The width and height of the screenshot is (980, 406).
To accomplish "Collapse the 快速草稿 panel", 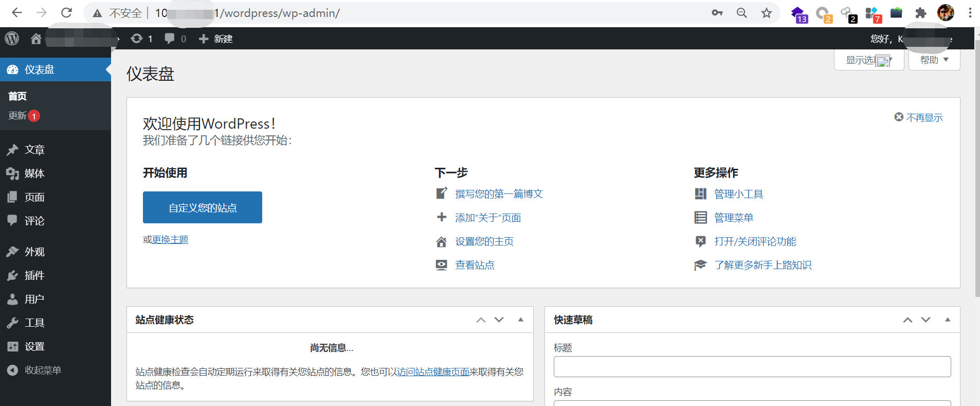I will pyautogui.click(x=947, y=320).
